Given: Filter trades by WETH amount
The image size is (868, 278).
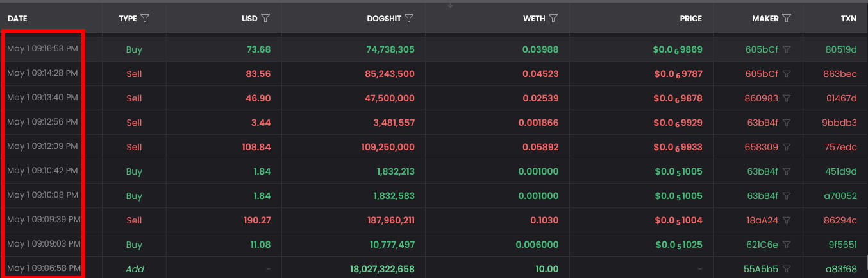Looking at the screenshot, I should pyautogui.click(x=554, y=19).
